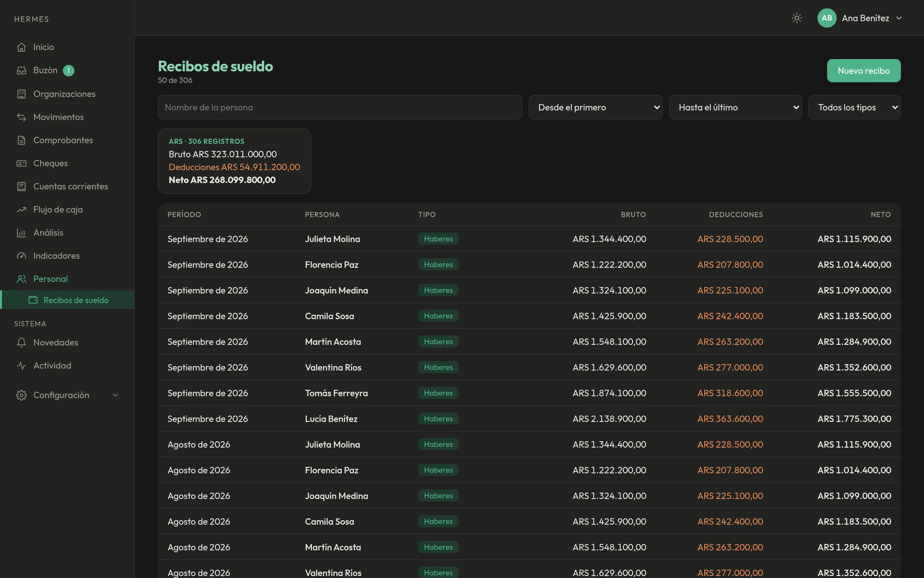The height and width of the screenshot is (578, 924).
Task: Open the Hasta el último dropdown
Action: click(735, 108)
